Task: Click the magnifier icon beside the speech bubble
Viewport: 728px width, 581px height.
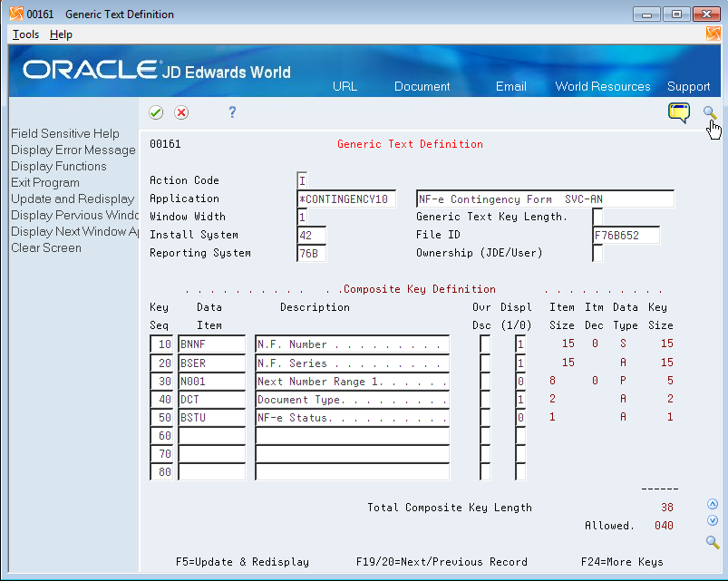Action: (710, 112)
